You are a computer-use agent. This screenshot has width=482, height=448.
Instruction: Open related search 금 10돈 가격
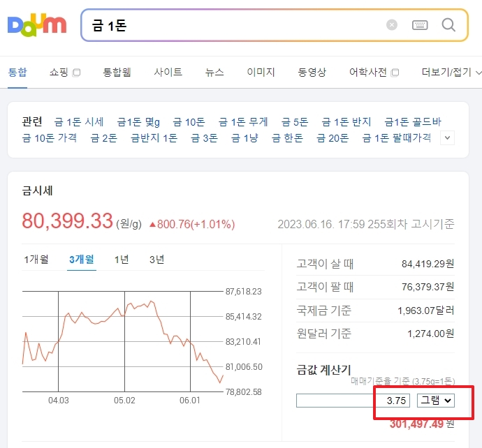click(50, 138)
